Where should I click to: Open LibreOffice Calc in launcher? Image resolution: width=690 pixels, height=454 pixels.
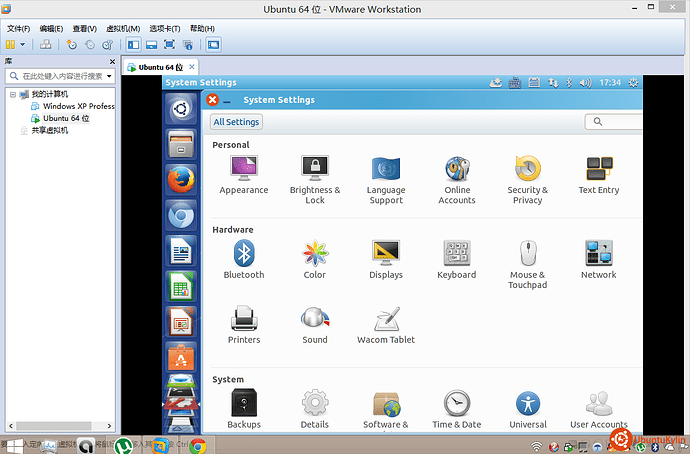[181, 286]
